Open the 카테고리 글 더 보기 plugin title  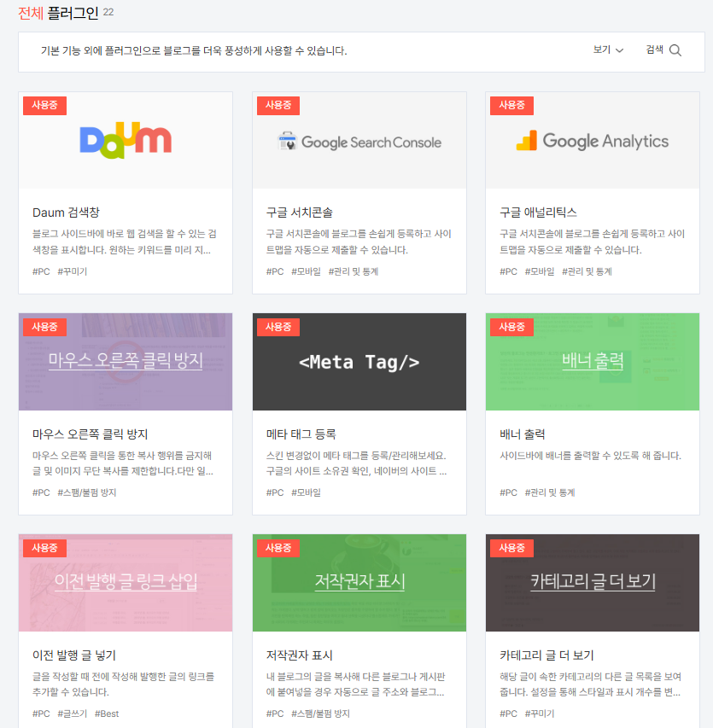546,655
